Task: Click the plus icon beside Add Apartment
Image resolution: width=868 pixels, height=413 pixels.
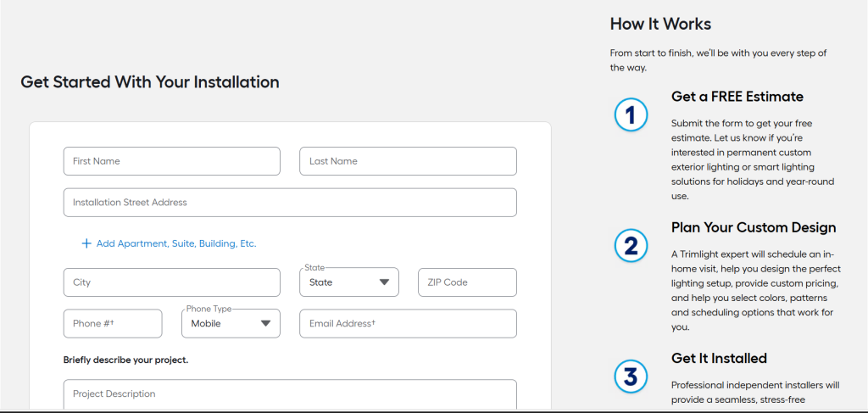Action: [x=86, y=243]
